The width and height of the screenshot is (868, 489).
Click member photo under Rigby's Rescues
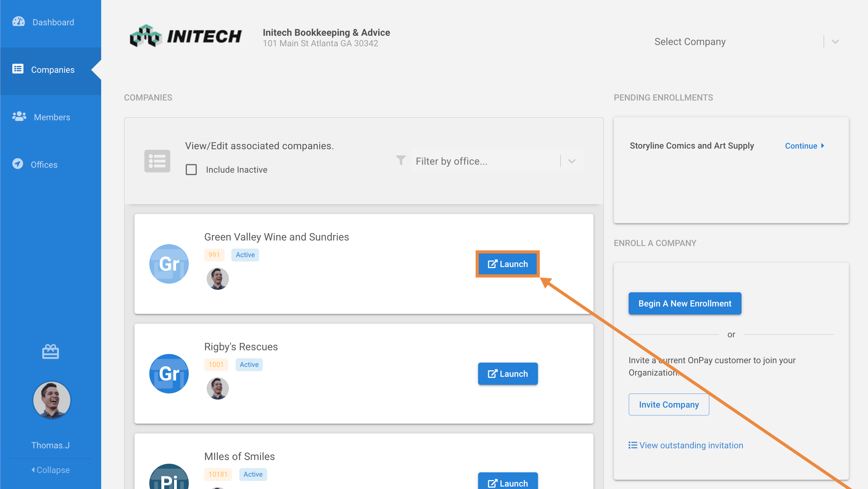[x=218, y=388]
